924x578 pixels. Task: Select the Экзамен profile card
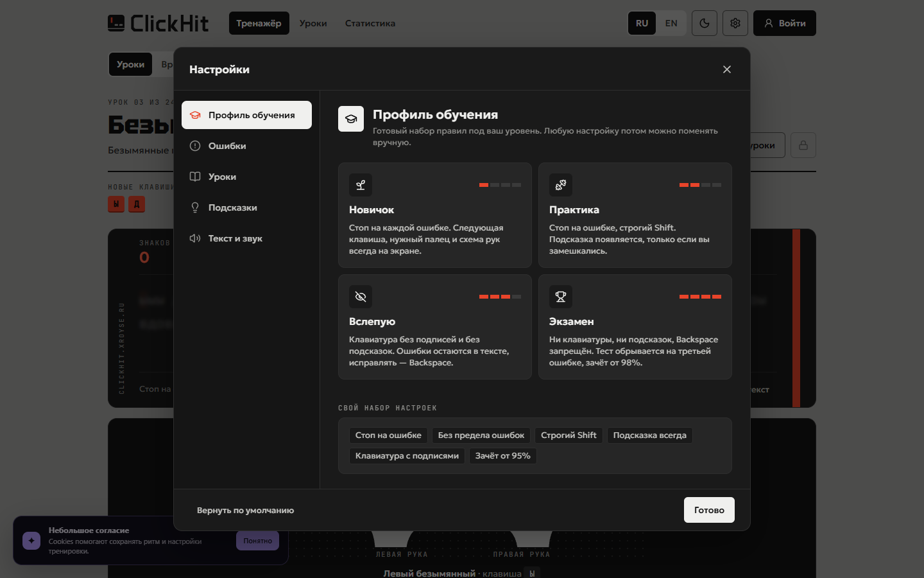[635, 327]
